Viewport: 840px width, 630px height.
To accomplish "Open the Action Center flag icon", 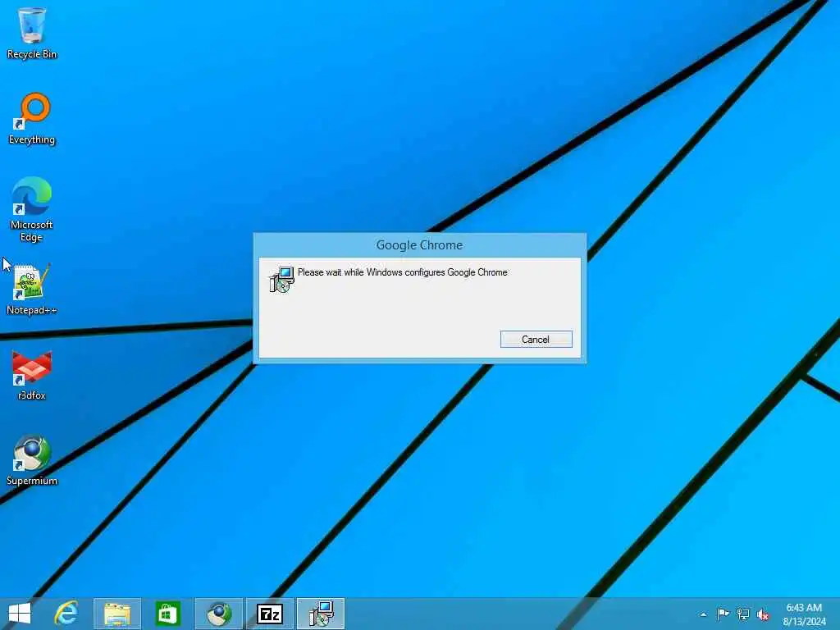I will point(724,614).
